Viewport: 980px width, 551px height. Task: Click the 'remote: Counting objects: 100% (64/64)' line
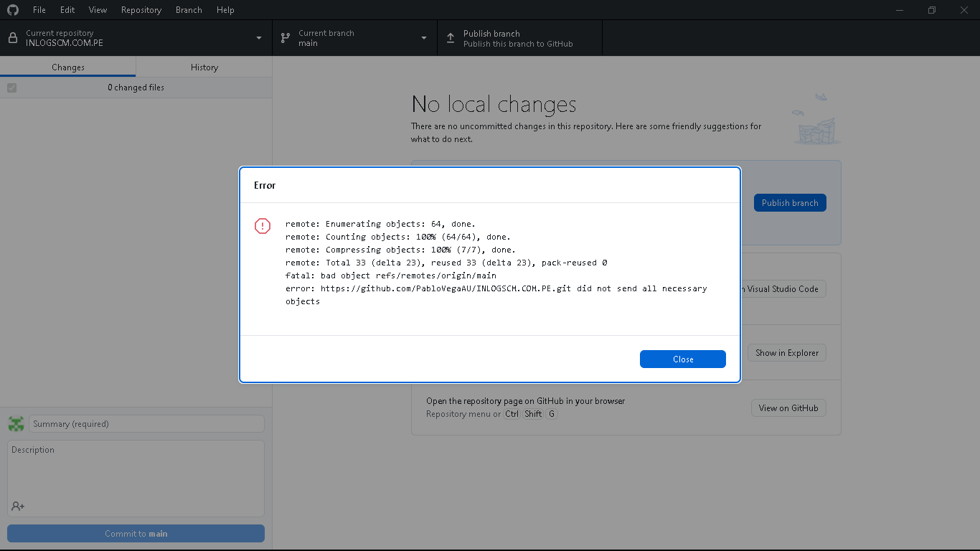398,237
